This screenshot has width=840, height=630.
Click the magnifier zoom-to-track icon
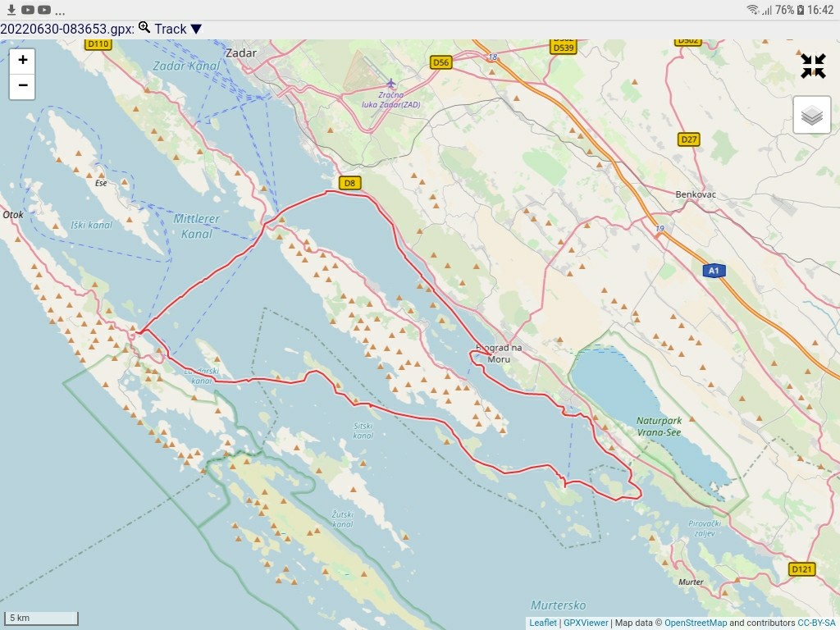(144, 28)
